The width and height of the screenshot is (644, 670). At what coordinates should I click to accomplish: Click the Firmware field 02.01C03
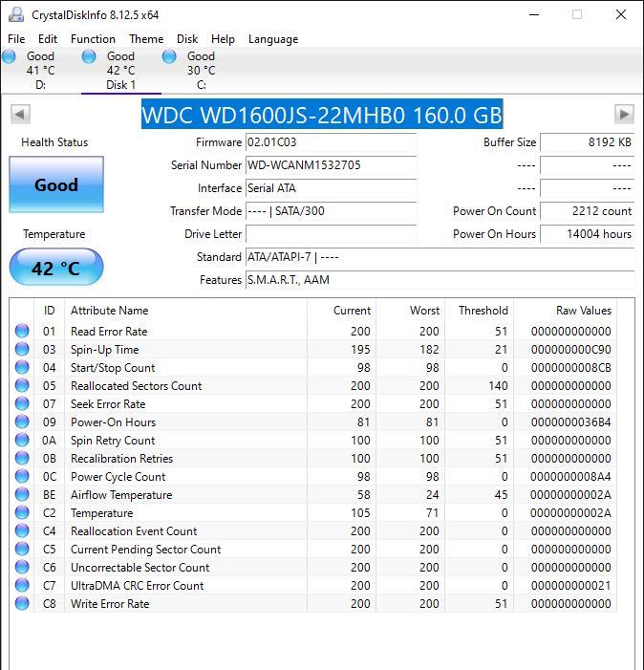(331, 142)
